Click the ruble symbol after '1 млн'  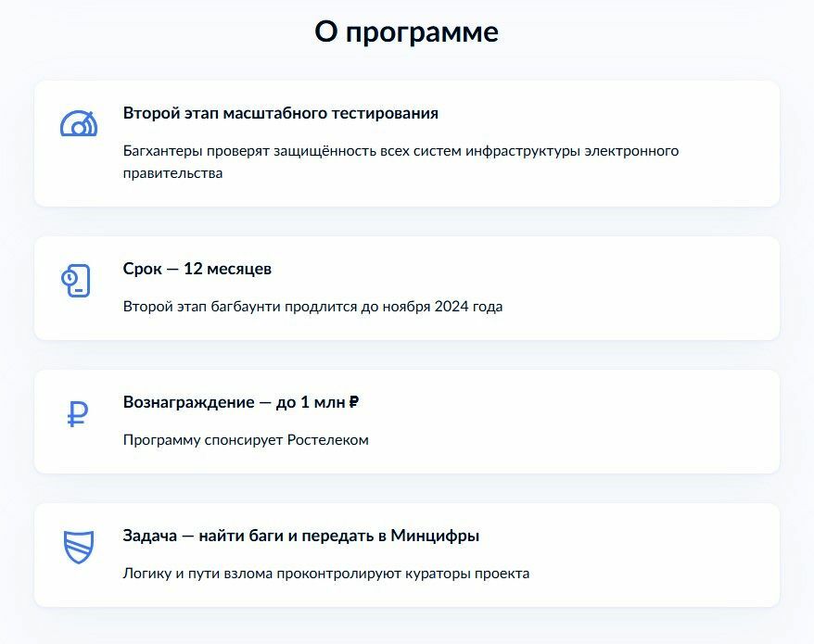click(354, 402)
